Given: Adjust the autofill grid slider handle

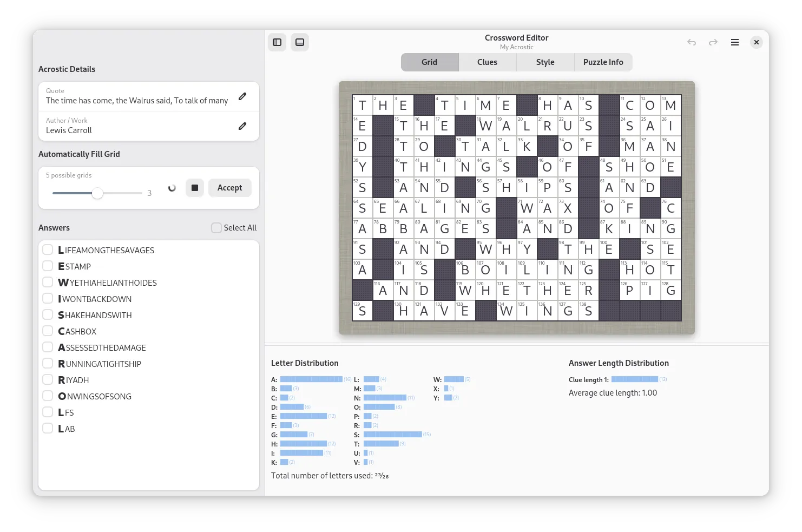Looking at the screenshot, I should click(97, 193).
